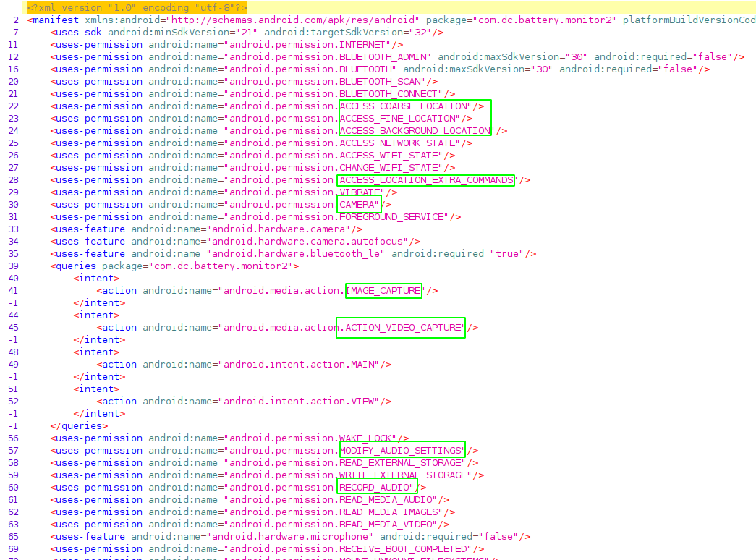Click the android.permission.INTERNET permission line
Screen dimensions: 756x560
pyautogui.click(x=226, y=45)
